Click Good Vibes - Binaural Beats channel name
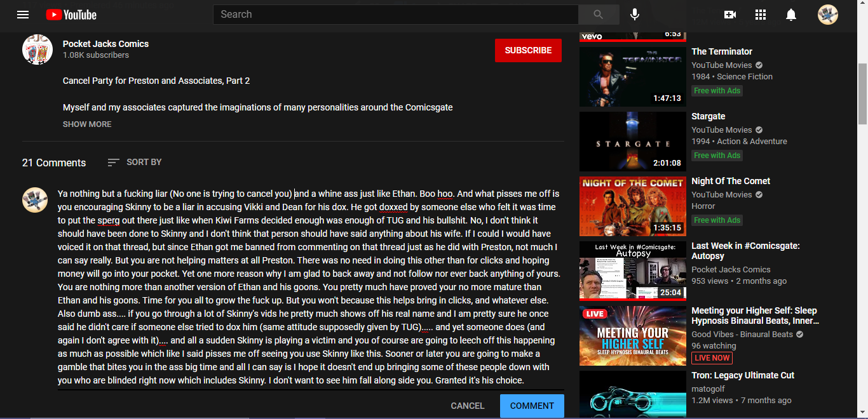 [742, 335]
